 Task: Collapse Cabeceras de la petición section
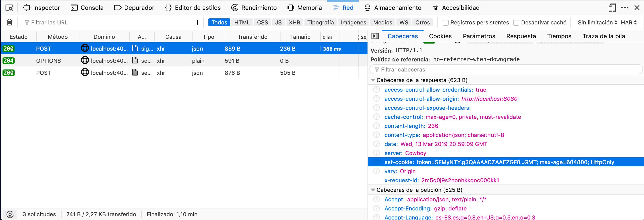click(x=373, y=190)
